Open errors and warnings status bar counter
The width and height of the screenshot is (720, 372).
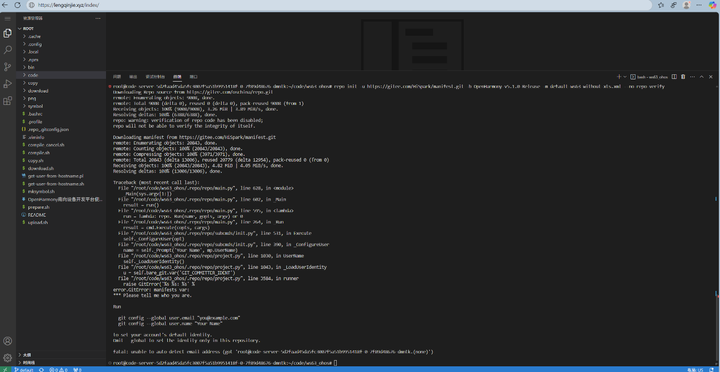click(59, 369)
